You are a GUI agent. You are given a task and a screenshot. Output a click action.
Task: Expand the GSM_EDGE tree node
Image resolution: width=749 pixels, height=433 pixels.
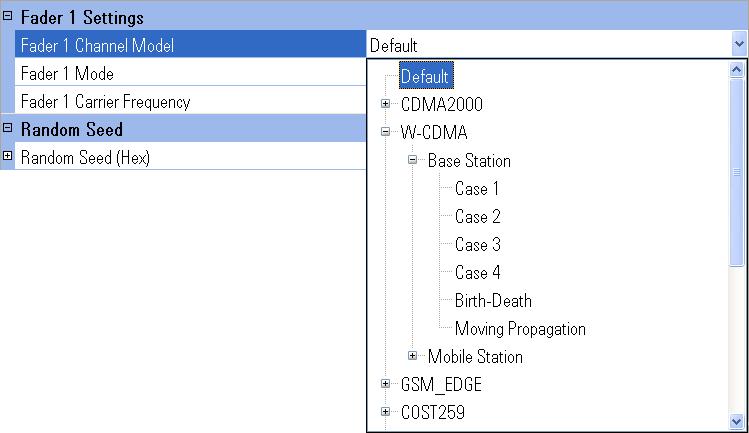(x=385, y=383)
